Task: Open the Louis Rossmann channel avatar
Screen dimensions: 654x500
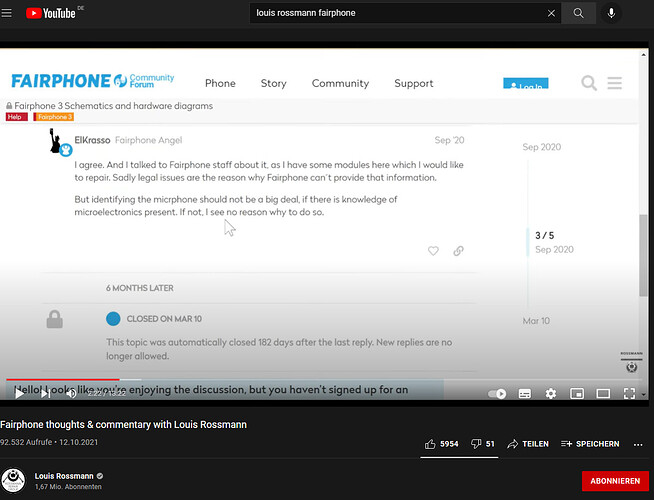Action: tap(13, 480)
